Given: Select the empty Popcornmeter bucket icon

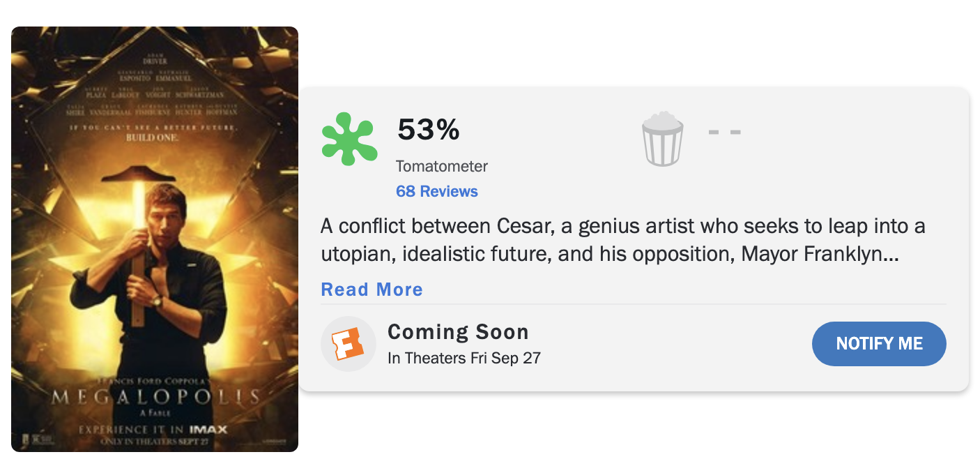Looking at the screenshot, I should [x=662, y=138].
